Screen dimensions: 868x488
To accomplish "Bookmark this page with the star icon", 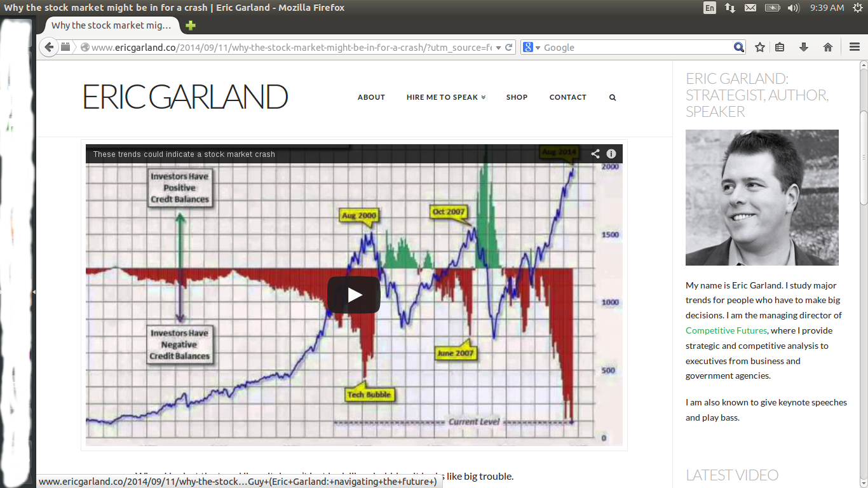I will [x=760, y=47].
